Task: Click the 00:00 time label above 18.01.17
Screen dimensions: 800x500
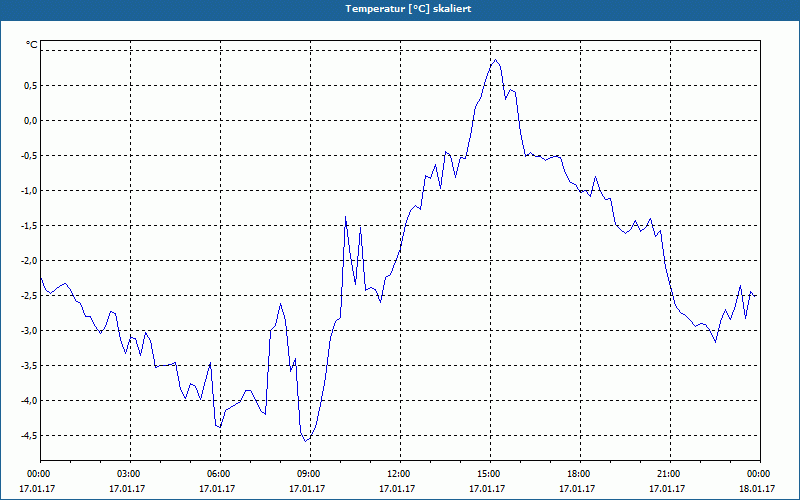Action: 758,474
